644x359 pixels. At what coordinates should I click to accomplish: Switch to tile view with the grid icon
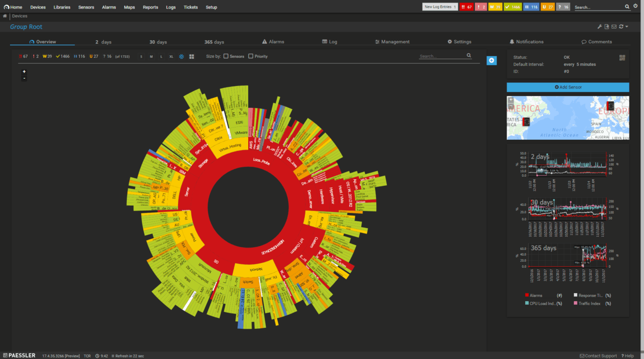pyautogui.click(x=191, y=56)
